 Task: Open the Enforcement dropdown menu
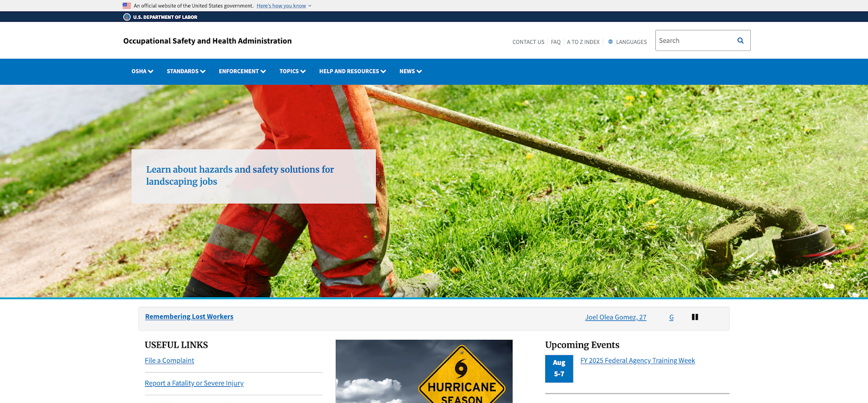click(x=242, y=71)
